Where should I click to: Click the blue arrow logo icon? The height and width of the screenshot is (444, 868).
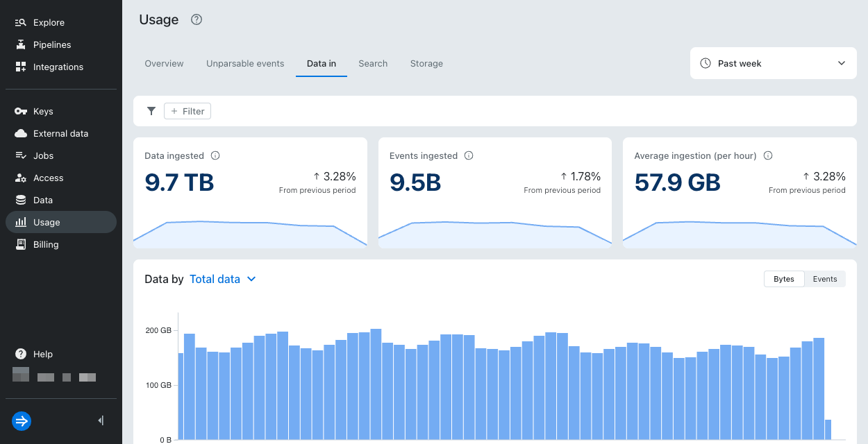22,420
